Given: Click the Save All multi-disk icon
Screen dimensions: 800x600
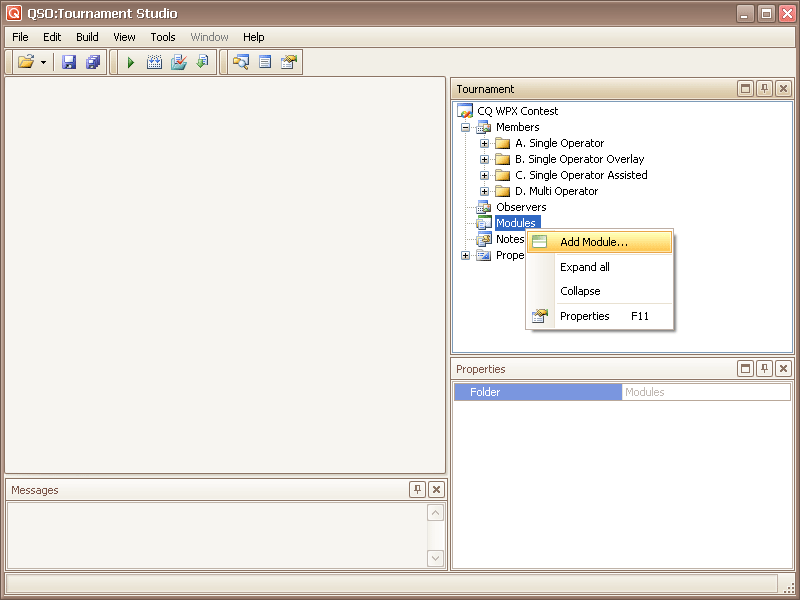Looking at the screenshot, I should 92,62.
